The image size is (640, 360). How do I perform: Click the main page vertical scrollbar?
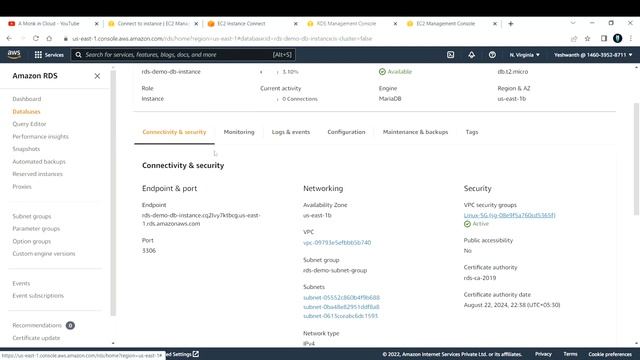click(x=636, y=159)
